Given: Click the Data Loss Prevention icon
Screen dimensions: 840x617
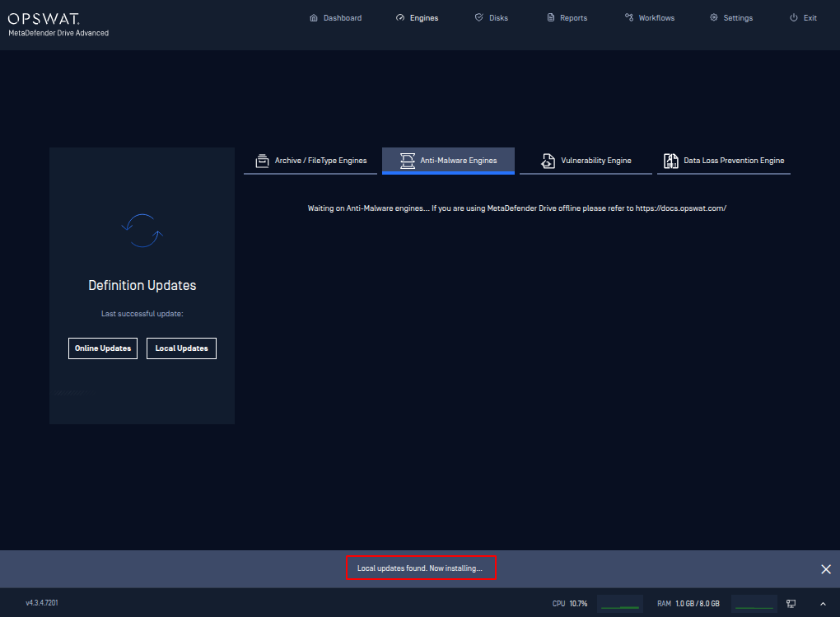Looking at the screenshot, I should 671,161.
